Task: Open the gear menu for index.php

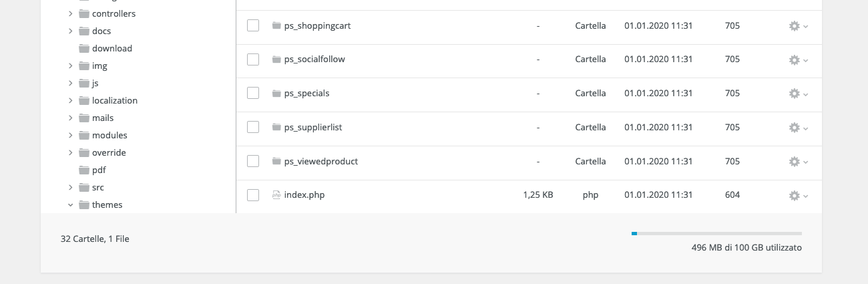Action: tap(798, 196)
